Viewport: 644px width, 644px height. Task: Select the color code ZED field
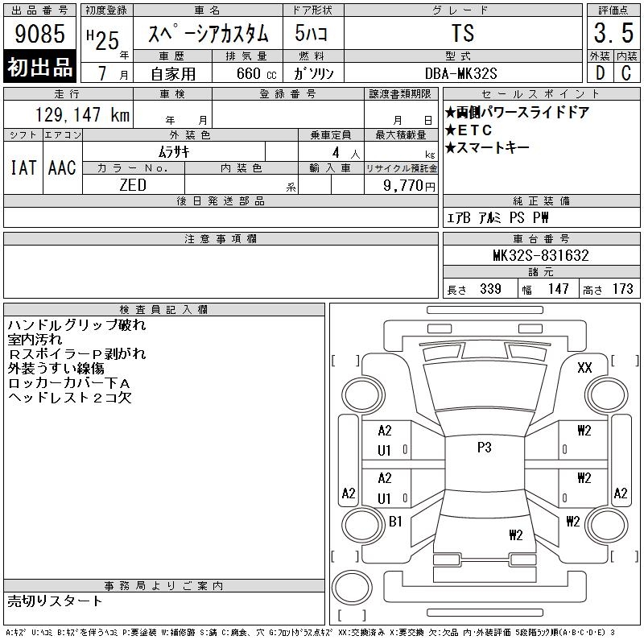133,185
